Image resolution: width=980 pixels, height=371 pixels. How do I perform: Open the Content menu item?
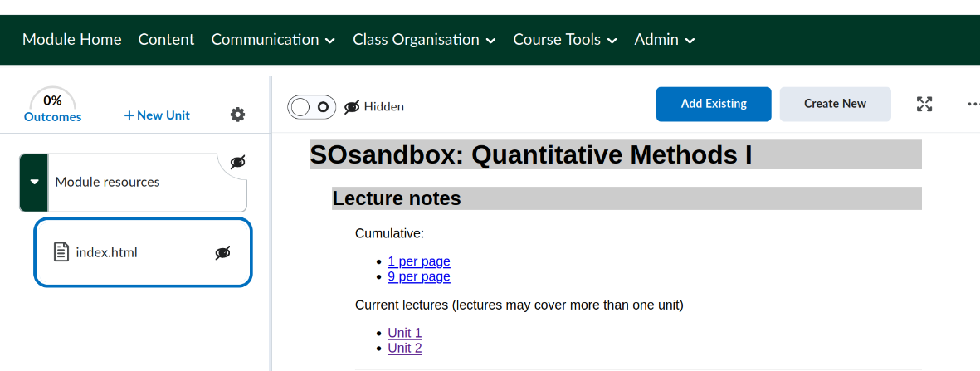(x=166, y=40)
